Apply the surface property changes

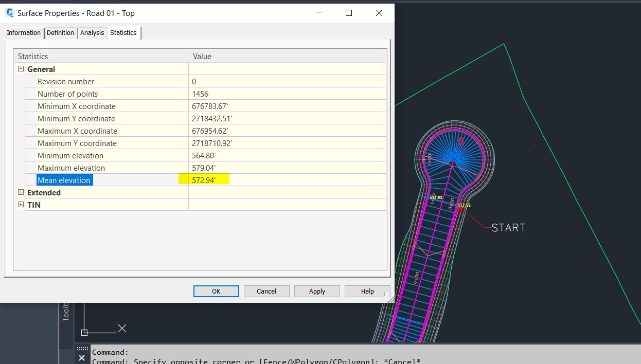pyautogui.click(x=316, y=291)
